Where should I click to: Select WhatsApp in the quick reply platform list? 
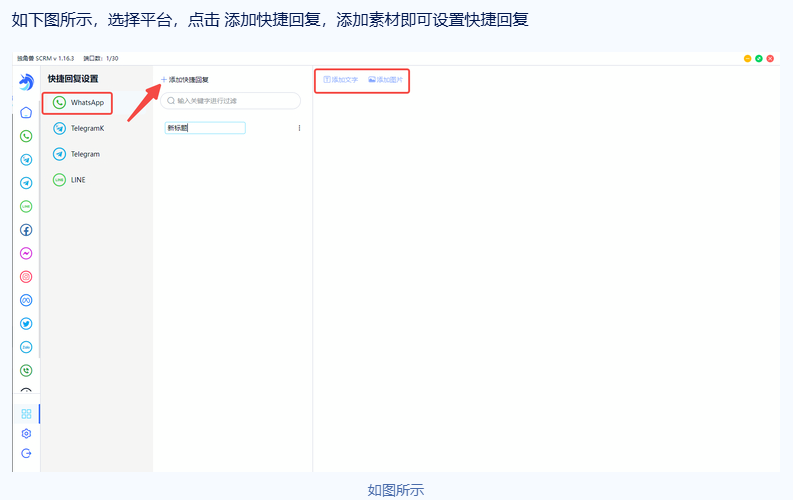[77, 103]
